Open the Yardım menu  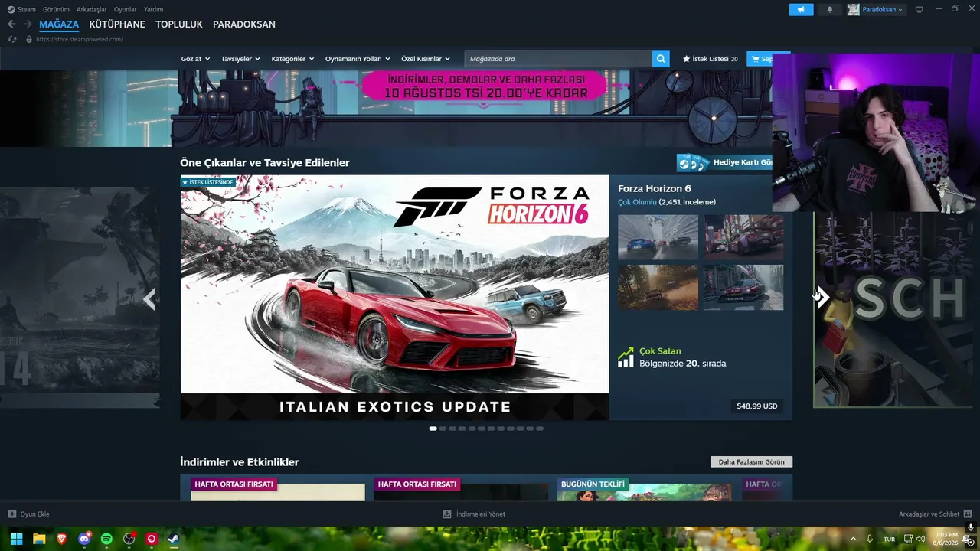(x=153, y=9)
